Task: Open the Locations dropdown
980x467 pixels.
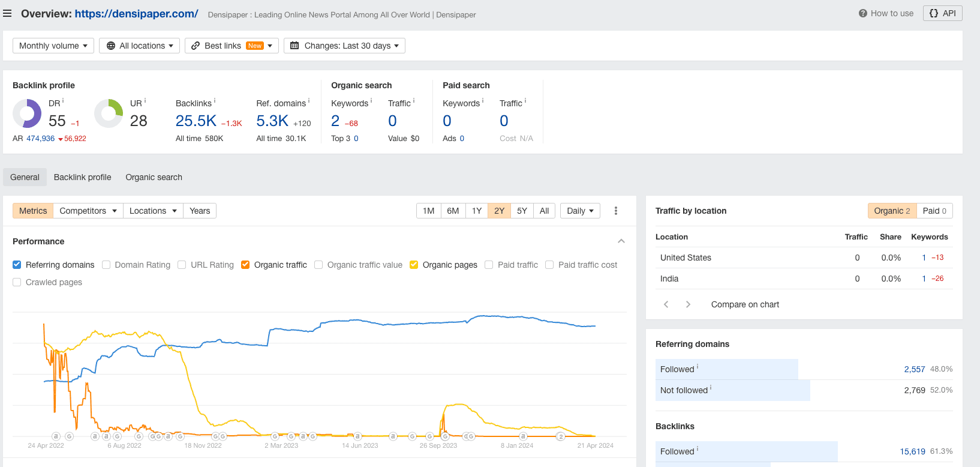Action: coord(153,211)
